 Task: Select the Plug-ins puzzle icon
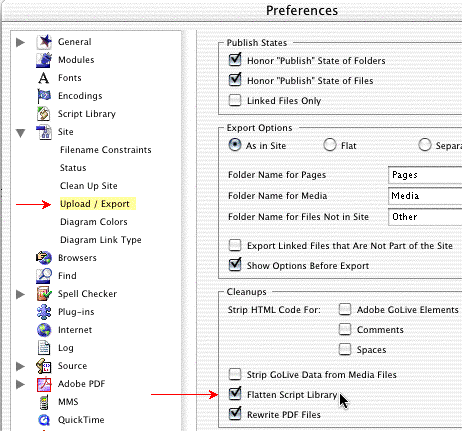pos(44,312)
